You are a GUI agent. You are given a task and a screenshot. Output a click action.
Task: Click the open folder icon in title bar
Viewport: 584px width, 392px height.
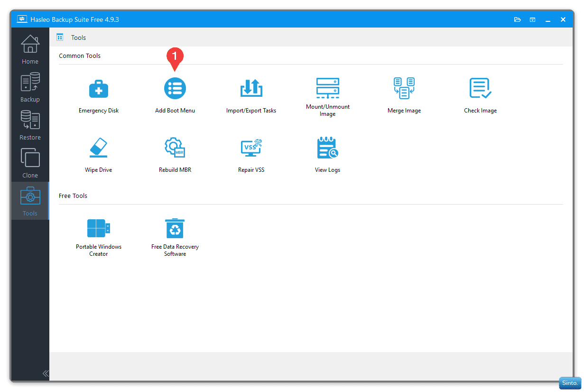518,19
